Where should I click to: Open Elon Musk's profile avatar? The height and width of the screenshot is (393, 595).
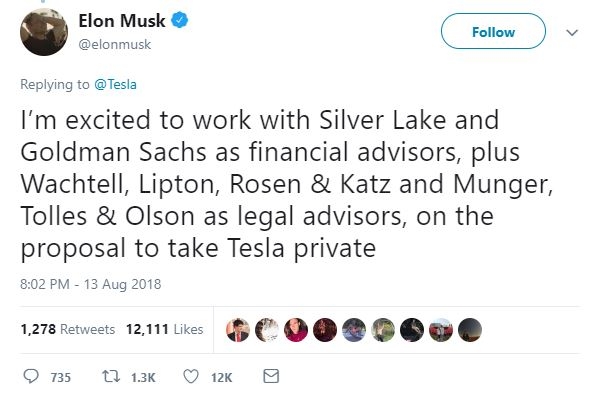(44, 32)
